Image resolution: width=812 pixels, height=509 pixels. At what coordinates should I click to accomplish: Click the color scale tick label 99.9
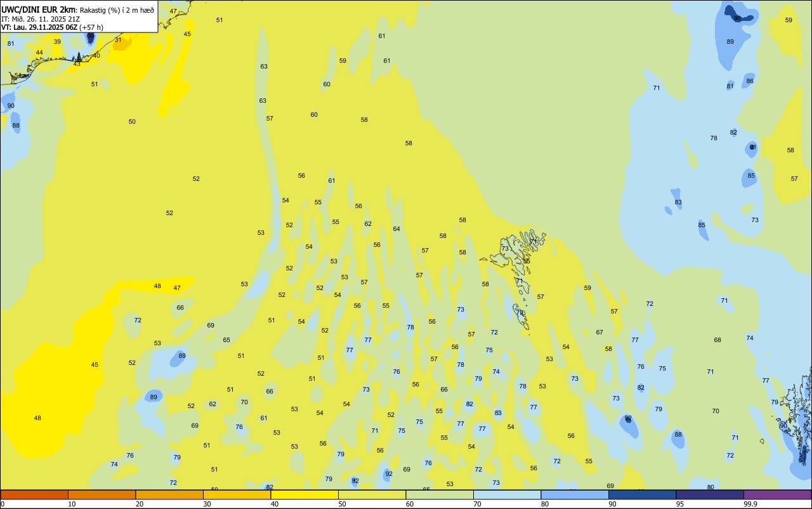pos(750,504)
